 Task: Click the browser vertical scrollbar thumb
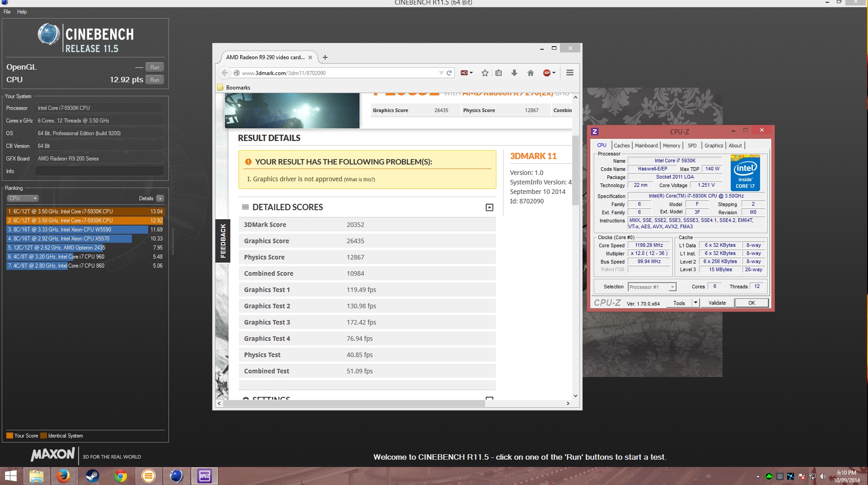click(x=575, y=170)
